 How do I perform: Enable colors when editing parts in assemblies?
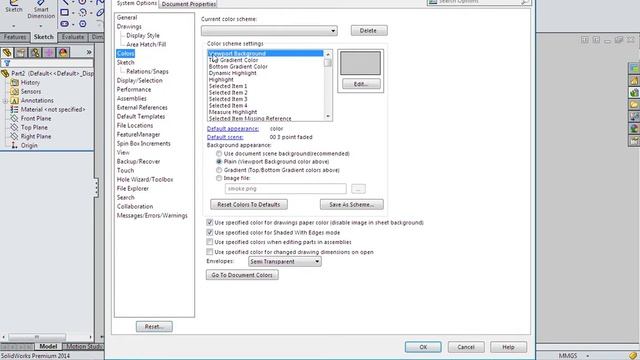210,242
